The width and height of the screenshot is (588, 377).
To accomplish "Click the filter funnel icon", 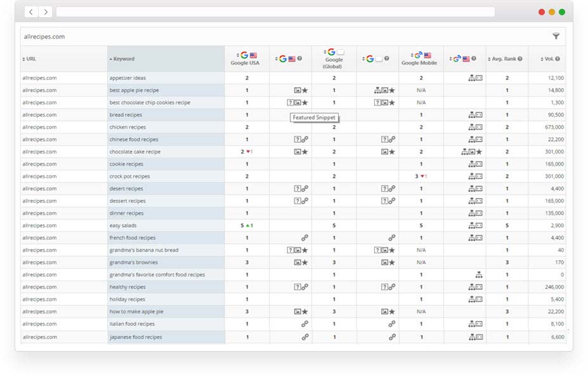I will click(556, 36).
